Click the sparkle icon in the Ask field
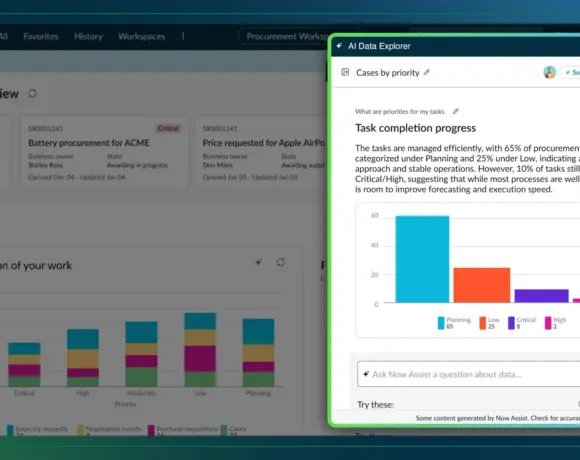 pos(366,374)
